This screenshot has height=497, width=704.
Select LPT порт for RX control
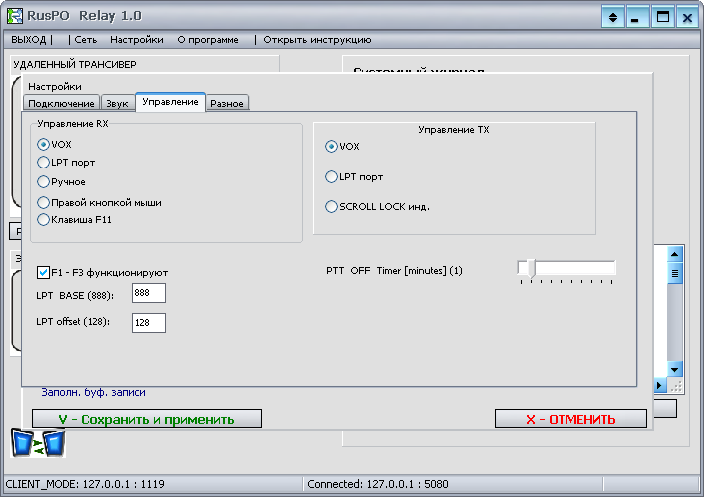tap(44, 162)
